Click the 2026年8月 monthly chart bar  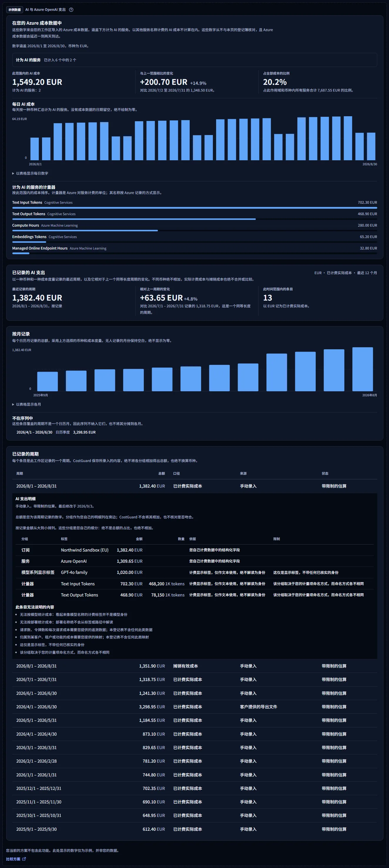point(363,369)
